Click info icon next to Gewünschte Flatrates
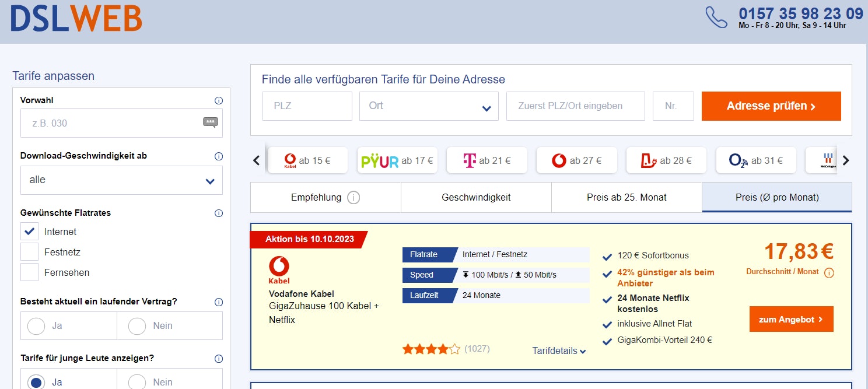 (219, 213)
